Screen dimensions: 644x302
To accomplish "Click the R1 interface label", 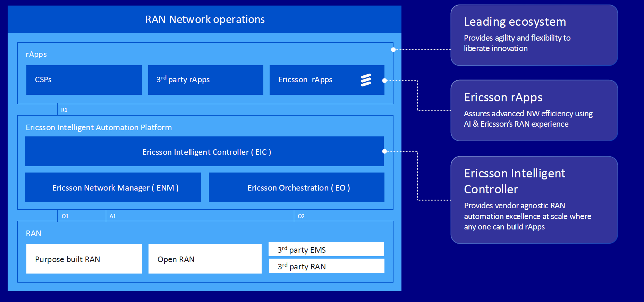I will (x=64, y=110).
